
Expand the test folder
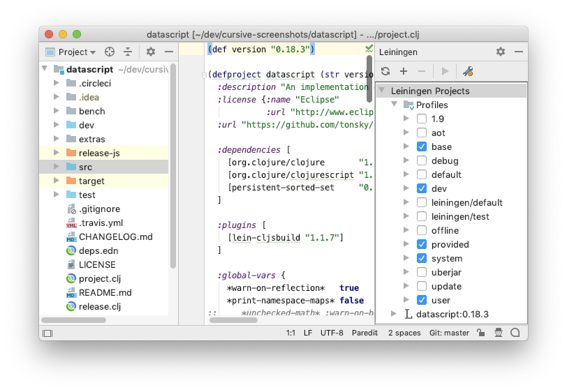tap(57, 195)
